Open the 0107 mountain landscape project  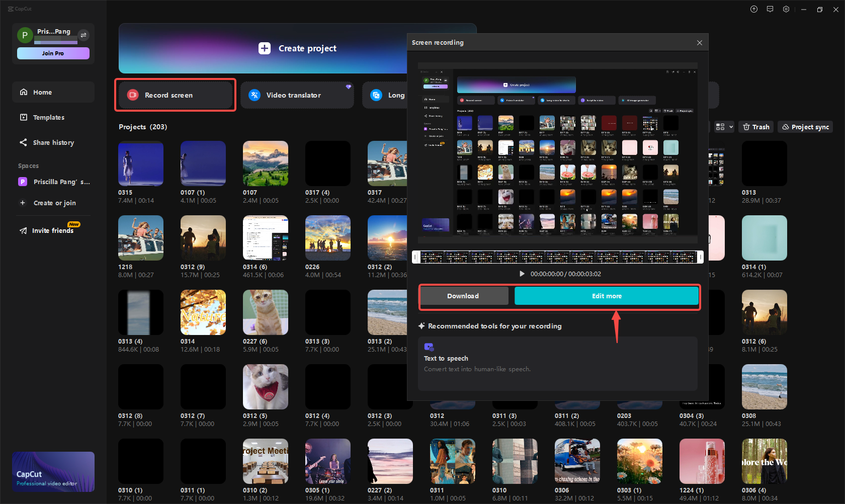pos(266,163)
